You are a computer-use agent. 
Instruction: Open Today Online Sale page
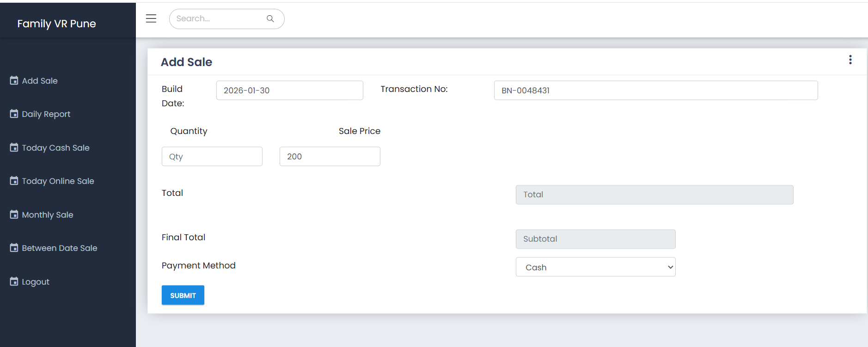(58, 181)
